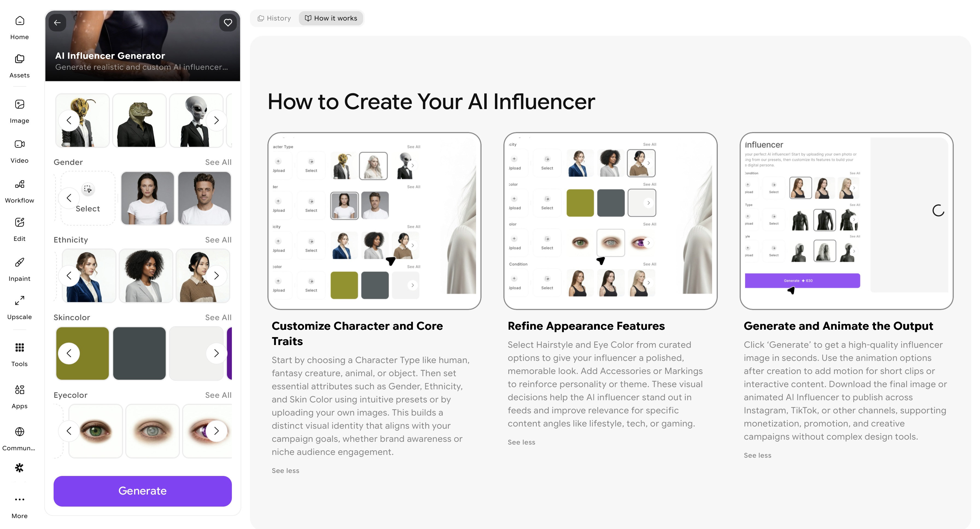This screenshot has height=529, width=980.
Task: Show next ethnicity options with right chevron
Action: (217, 276)
